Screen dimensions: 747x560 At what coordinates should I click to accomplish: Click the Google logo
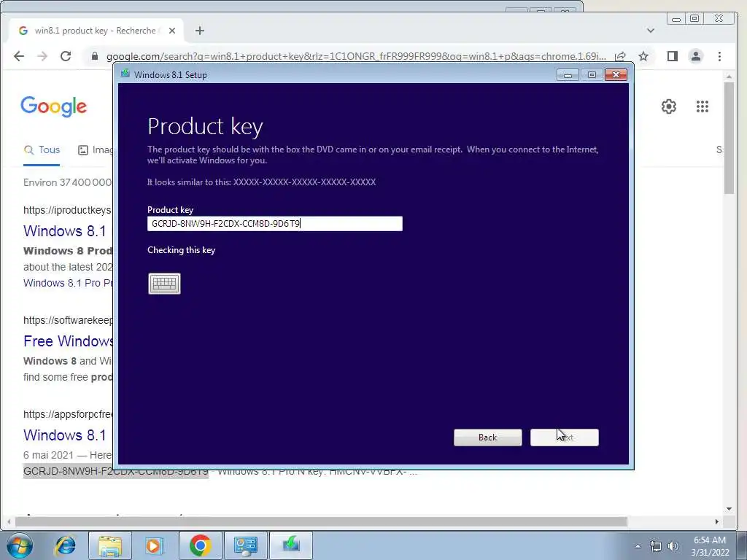(x=54, y=106)
